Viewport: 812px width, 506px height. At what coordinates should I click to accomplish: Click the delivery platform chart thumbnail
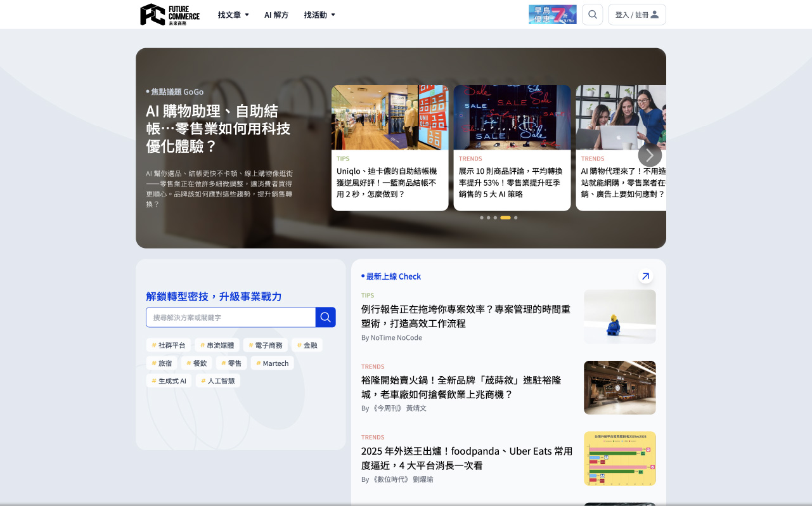(x=620, y=458)
